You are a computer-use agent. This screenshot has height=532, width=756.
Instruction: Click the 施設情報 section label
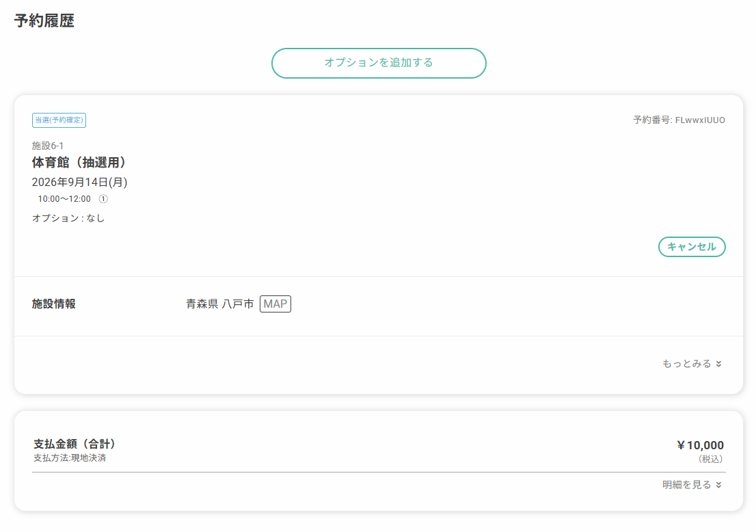[53, 304]
